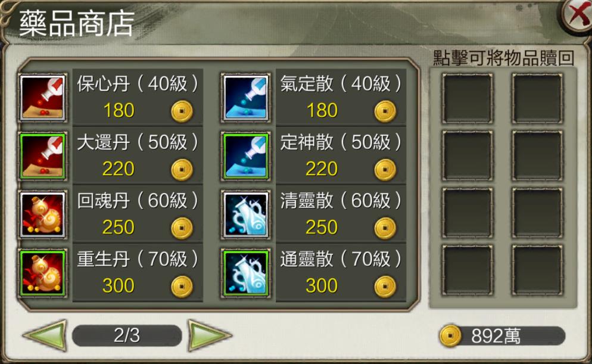Select the 定神散 blue potion icon
The image size is (592, 364).
(x=246, y=156)
